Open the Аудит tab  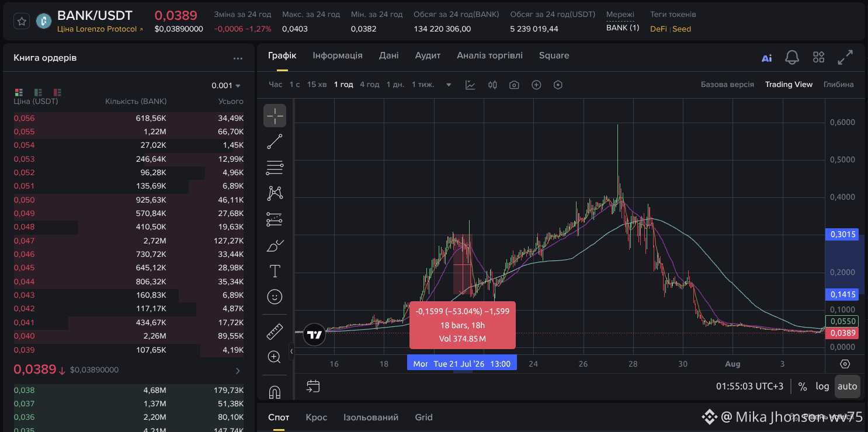pyautogui.click(x=428, y=55)
